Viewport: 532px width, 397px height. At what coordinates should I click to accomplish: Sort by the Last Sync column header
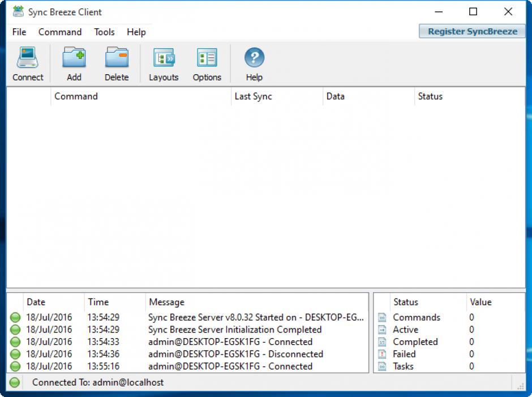[254, 96]
